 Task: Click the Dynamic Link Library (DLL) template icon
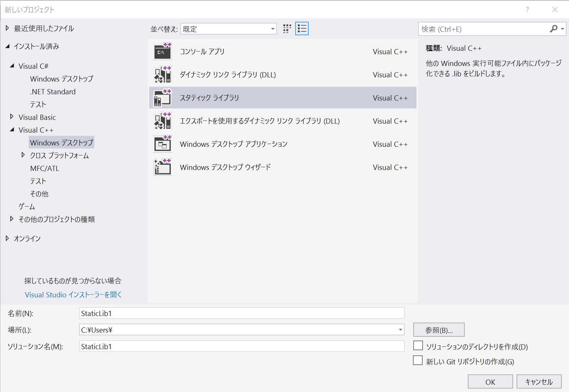click(x=162, y=75)
